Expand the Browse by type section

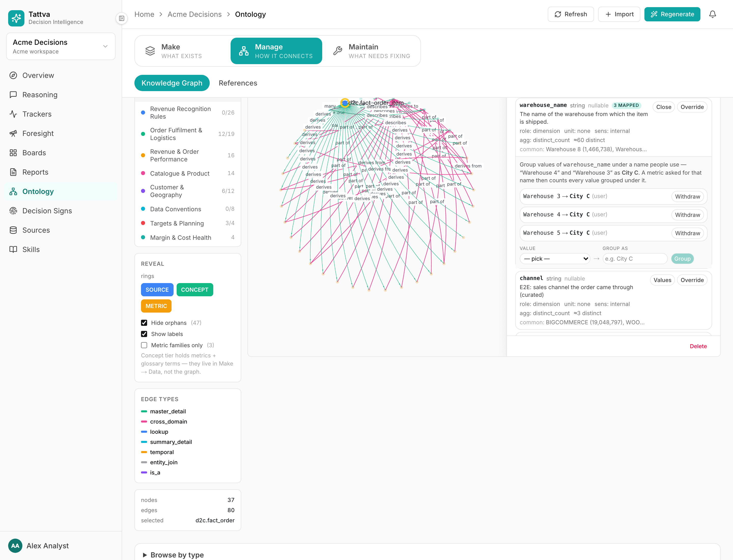point(173,555)
